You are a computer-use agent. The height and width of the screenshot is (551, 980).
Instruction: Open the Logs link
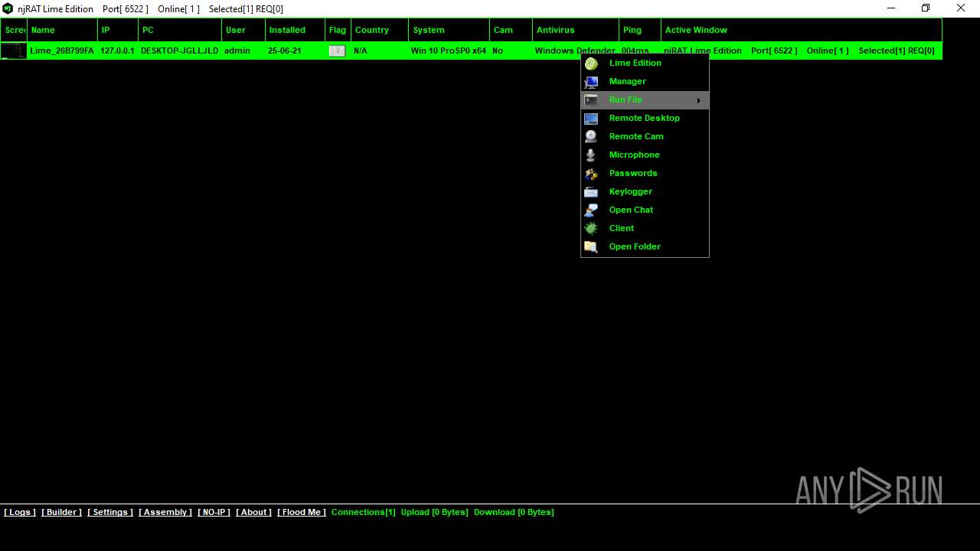20,512
